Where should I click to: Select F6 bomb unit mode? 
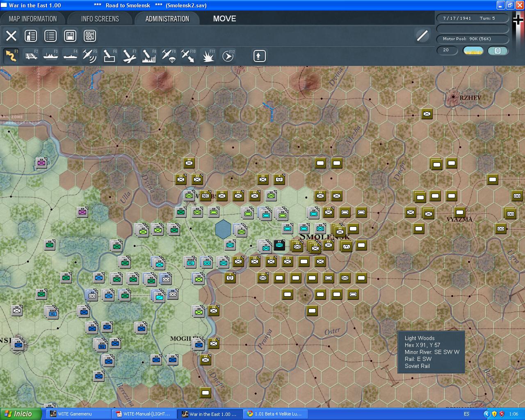click(110, 56)
